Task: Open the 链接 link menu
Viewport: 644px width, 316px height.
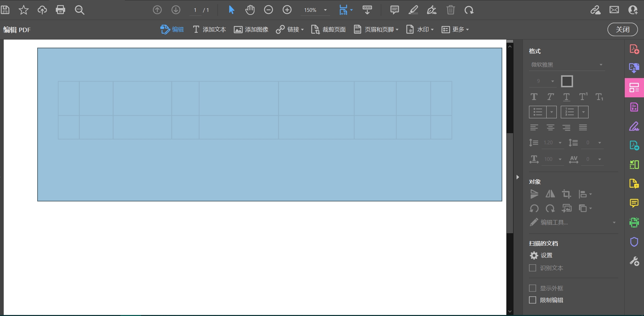Action: (x=290, y=29)
